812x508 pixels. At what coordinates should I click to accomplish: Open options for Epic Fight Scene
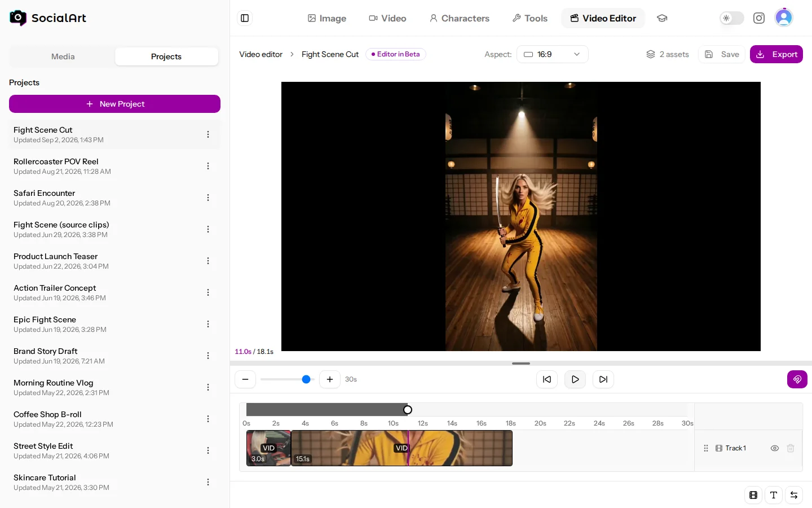(208, 324)
